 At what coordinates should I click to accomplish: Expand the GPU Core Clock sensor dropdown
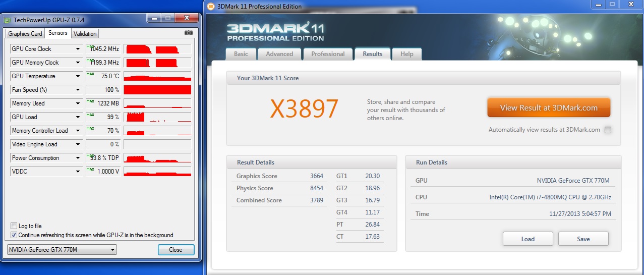coord(78,49)
